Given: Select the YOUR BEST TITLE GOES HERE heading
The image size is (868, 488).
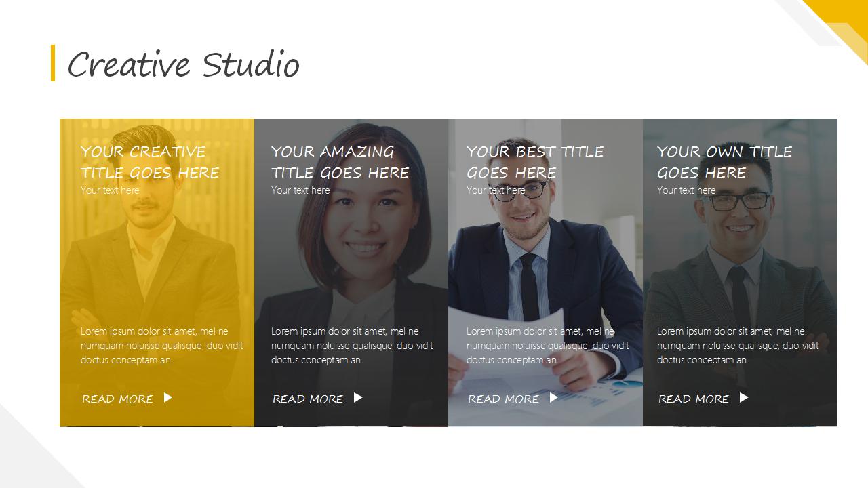Looking at the screenshot, I should point(535,162).
